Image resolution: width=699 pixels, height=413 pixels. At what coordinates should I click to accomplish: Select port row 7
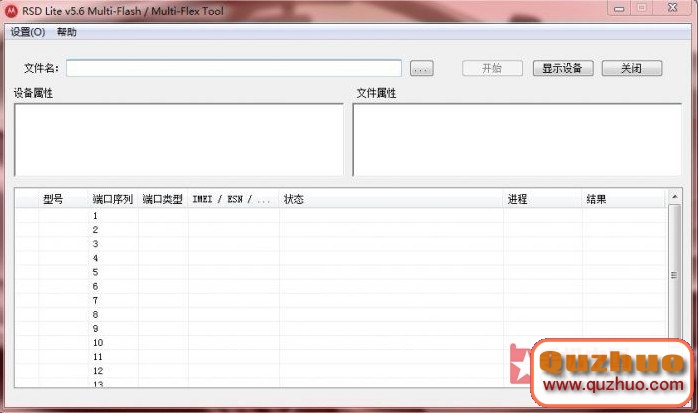point(341,301)
